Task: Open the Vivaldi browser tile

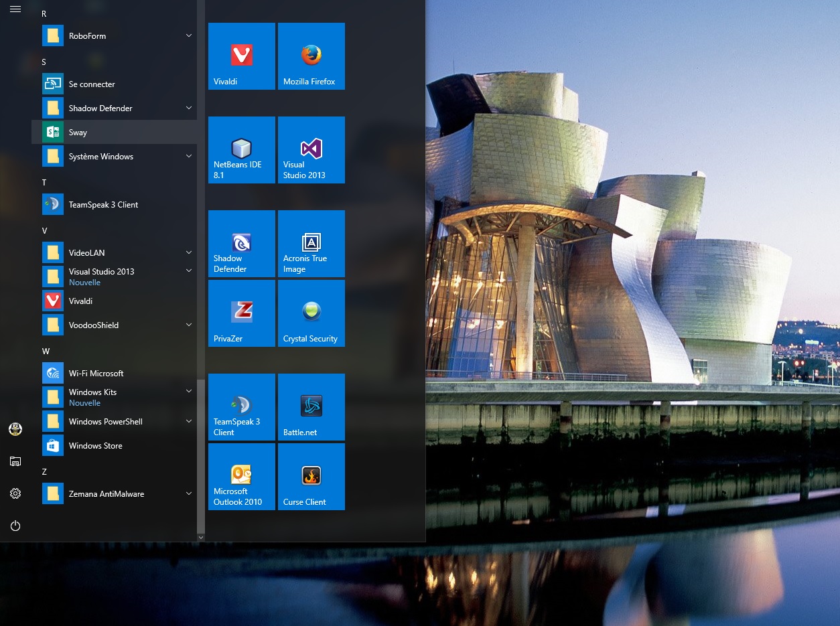Action: tap(241, 56)
